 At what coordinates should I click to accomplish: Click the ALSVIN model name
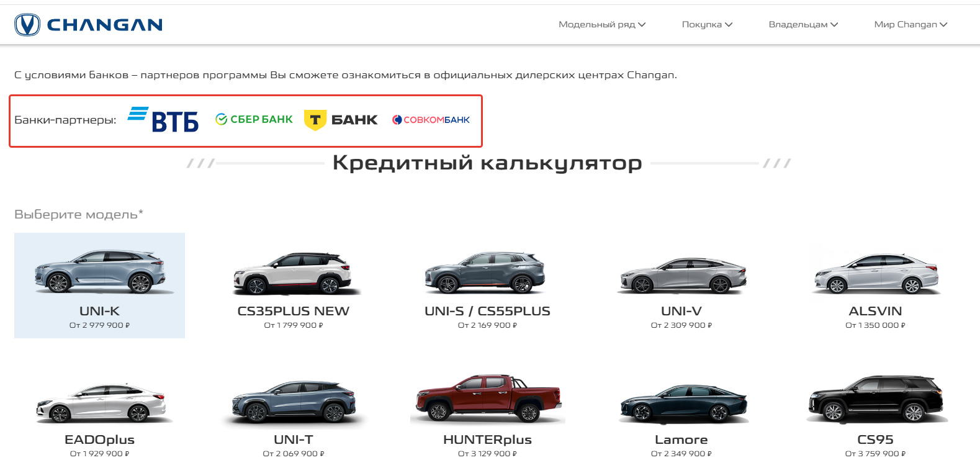875,311
